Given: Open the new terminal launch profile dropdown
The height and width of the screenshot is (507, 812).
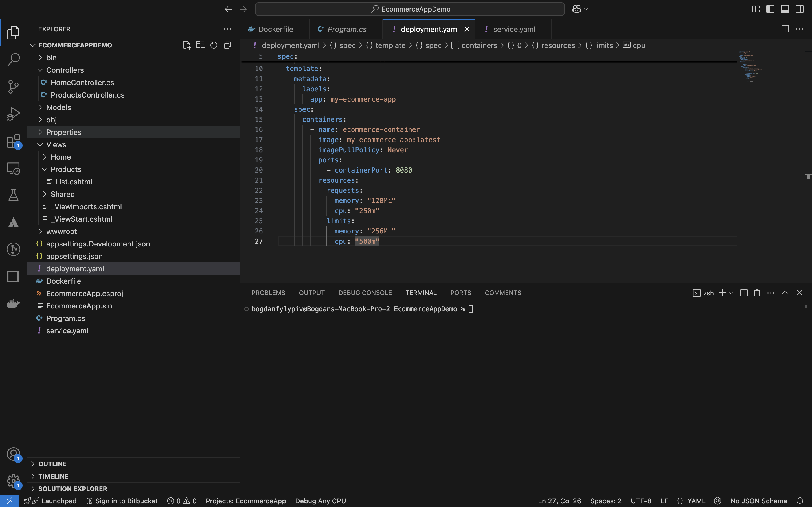Looking at the screenshot, I should click(732, 293).
